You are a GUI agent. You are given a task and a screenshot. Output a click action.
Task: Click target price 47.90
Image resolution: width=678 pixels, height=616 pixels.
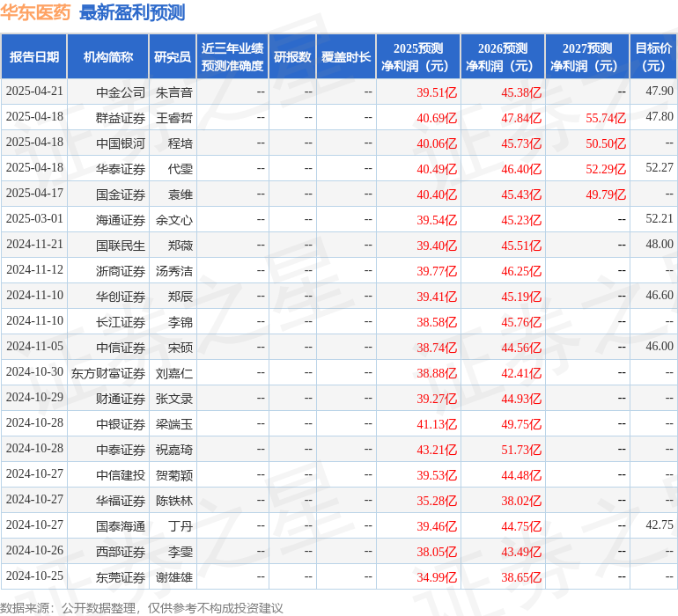point(660,91)
